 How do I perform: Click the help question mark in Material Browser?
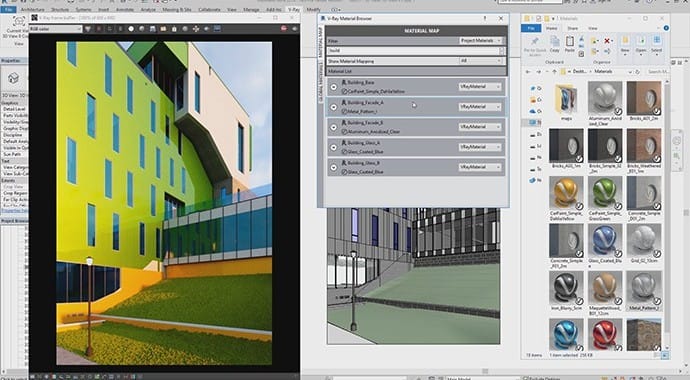[x=485, y=18]
